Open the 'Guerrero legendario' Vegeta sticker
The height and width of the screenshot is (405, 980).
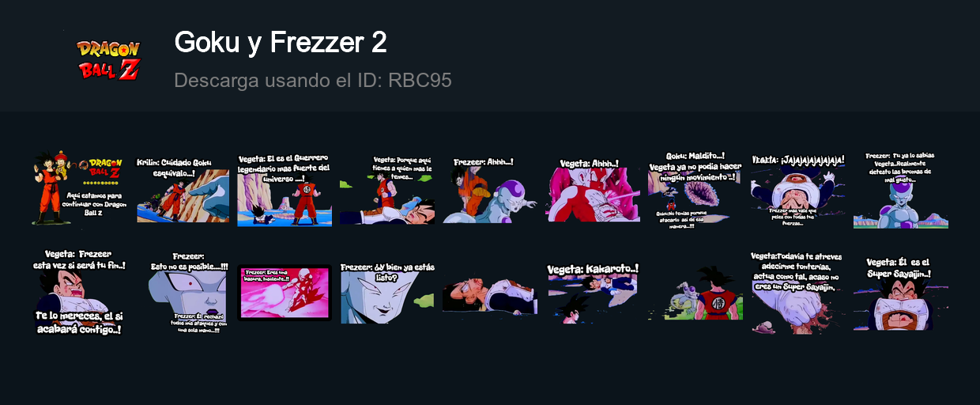coord(285,190)
